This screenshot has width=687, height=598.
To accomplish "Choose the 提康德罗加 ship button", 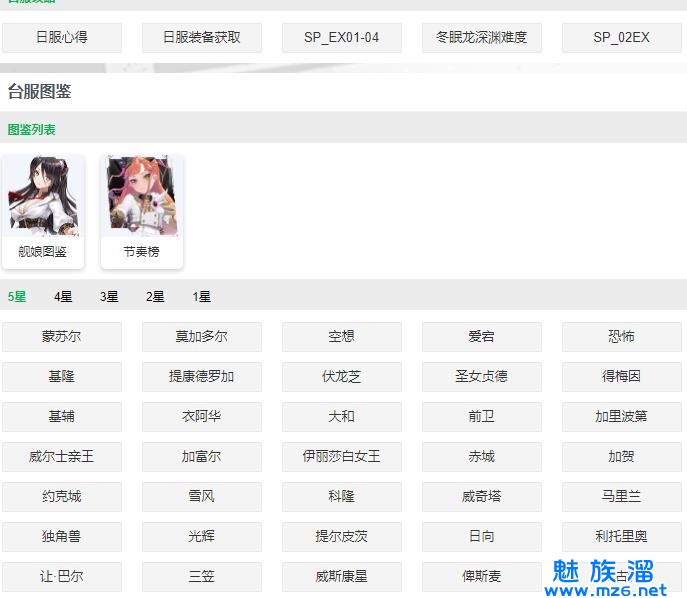I will (x=202, y=377).
